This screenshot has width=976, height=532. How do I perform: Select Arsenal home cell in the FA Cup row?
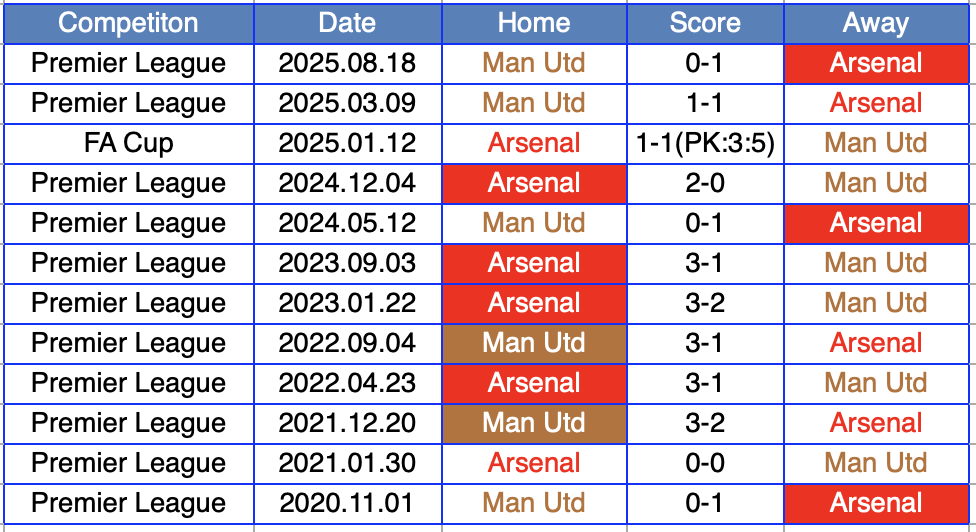point(533,143)
